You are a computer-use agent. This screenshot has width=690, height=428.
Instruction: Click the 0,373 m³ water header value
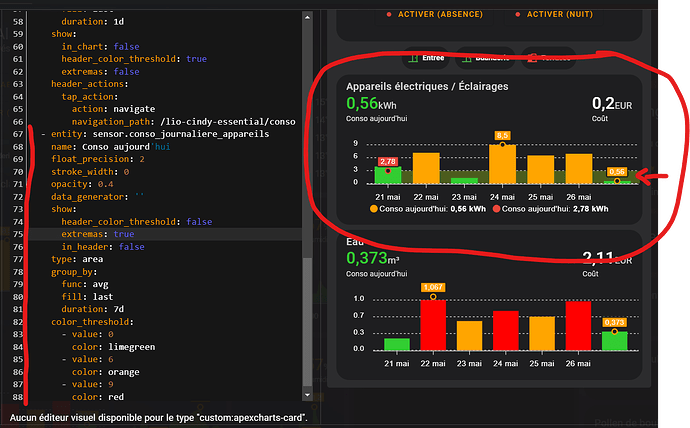(x=373, y=258)
